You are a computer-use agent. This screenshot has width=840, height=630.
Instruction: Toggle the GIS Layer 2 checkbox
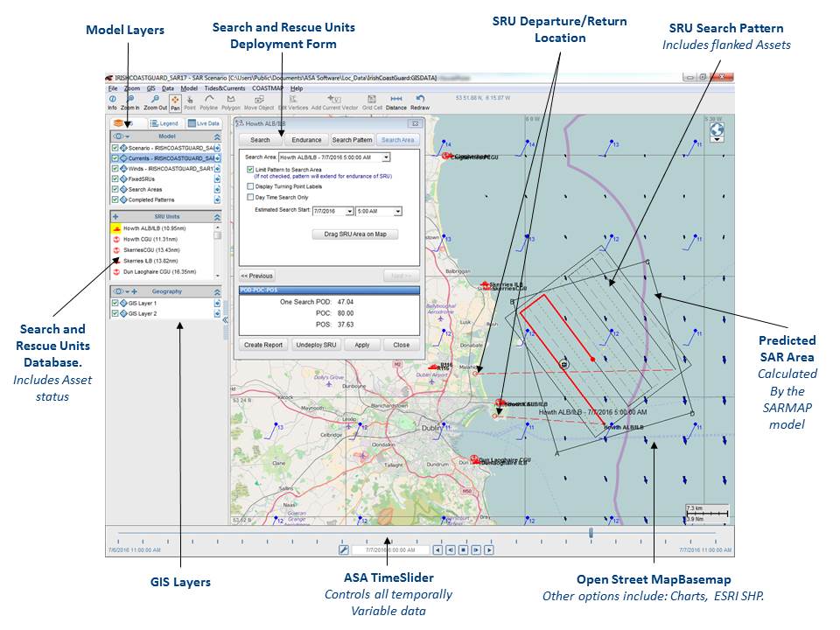[115, 313]
